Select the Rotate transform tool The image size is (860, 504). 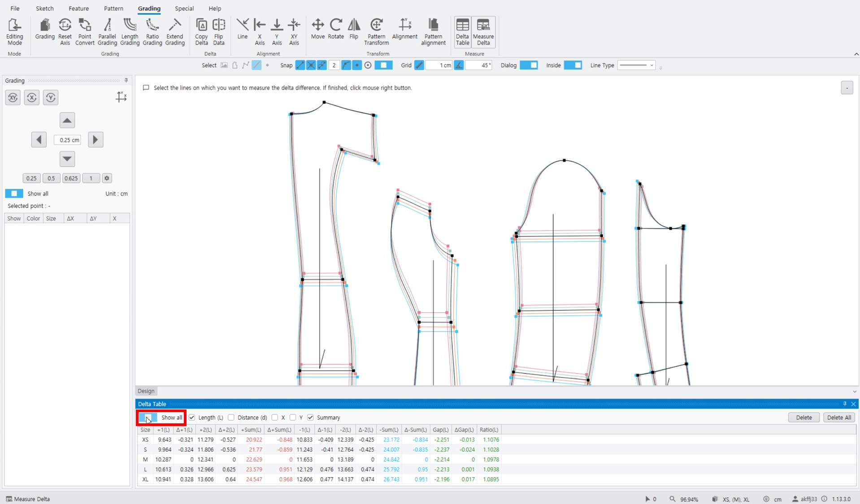[x=336, y=29]
